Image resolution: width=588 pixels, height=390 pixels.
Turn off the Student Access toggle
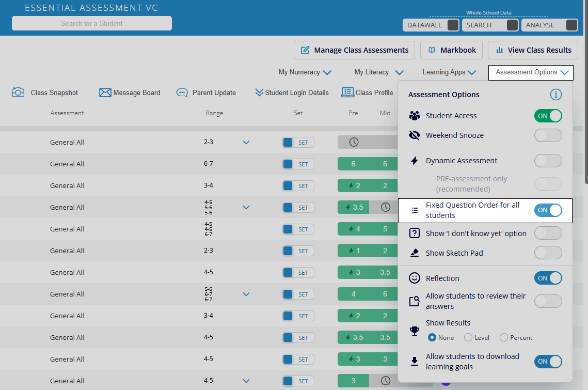(548, 116)
